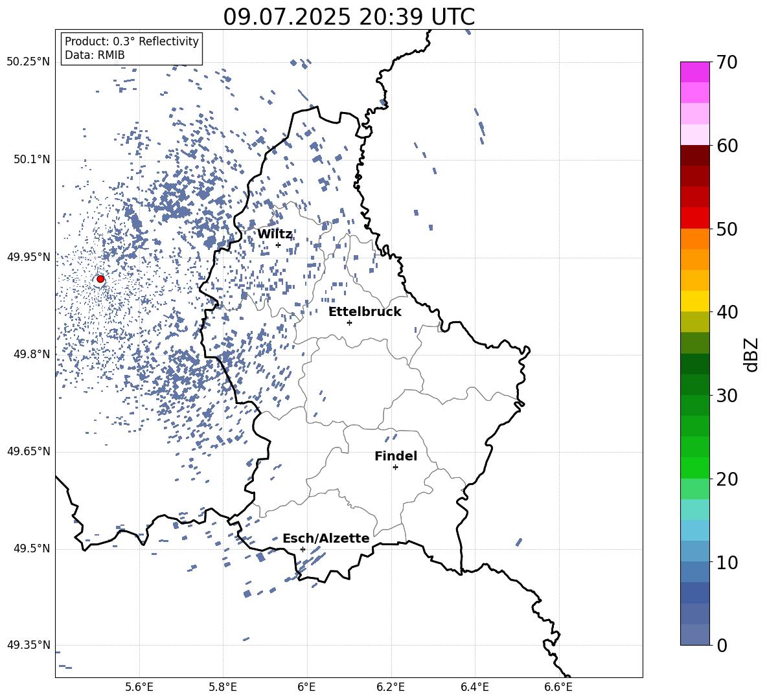Click the bright red 50 dBZ colorbar segment
Image resolution: width=767 pixels, height=700 pixels.
694,218
